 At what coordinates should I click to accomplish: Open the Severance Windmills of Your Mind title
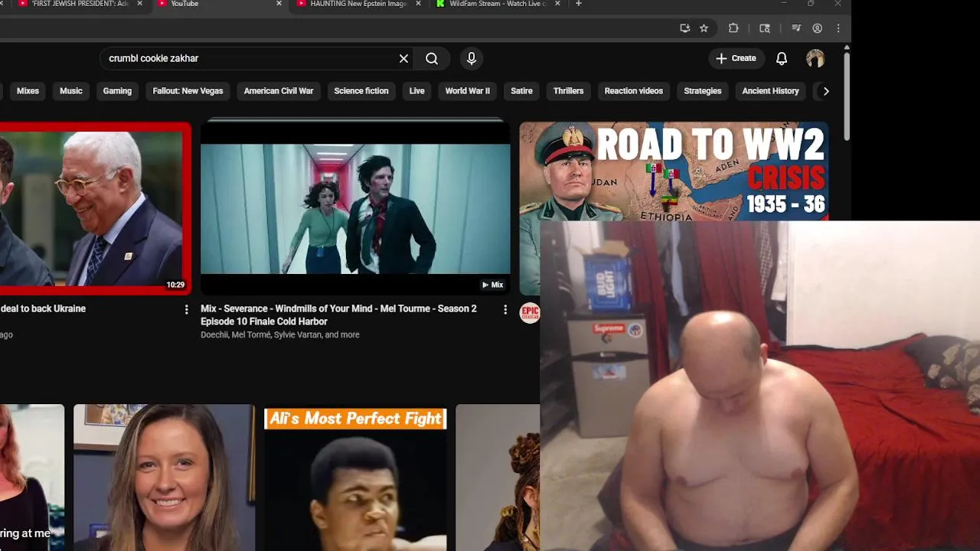338,315
